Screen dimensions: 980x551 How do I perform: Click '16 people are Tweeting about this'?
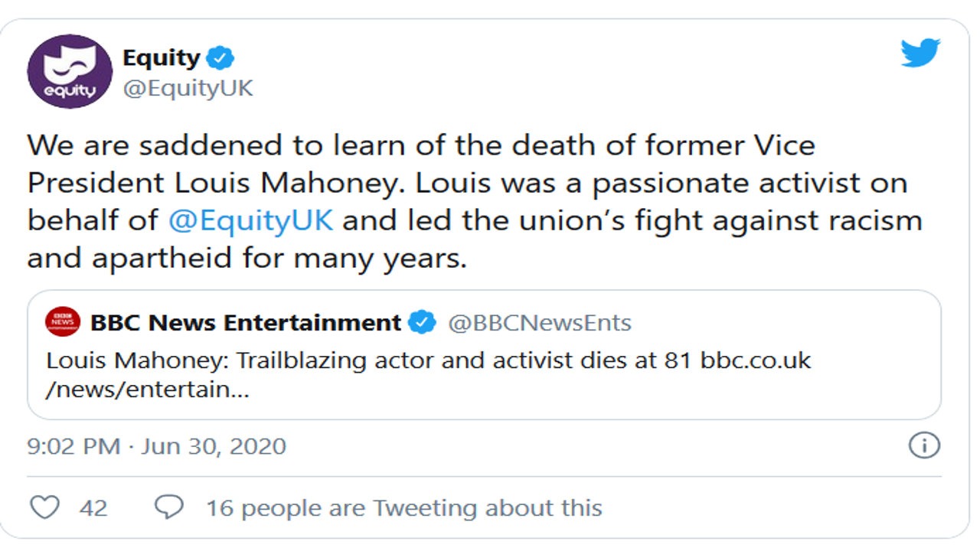(403, 507)
